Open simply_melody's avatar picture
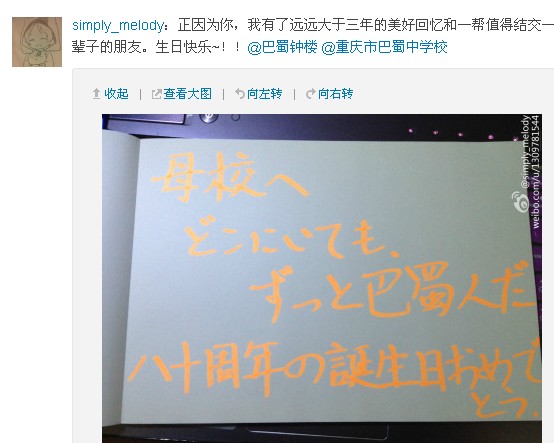Screen dimensions: 554x443 [37, 42]
